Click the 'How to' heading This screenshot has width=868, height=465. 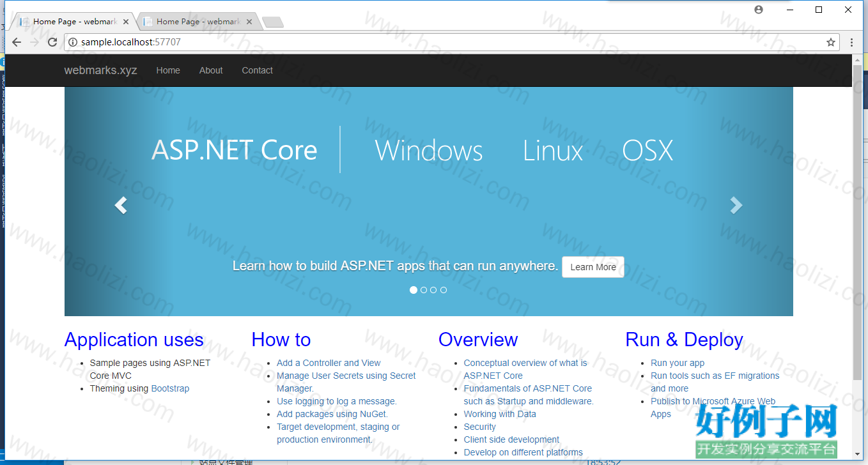[x=281, y=340]
